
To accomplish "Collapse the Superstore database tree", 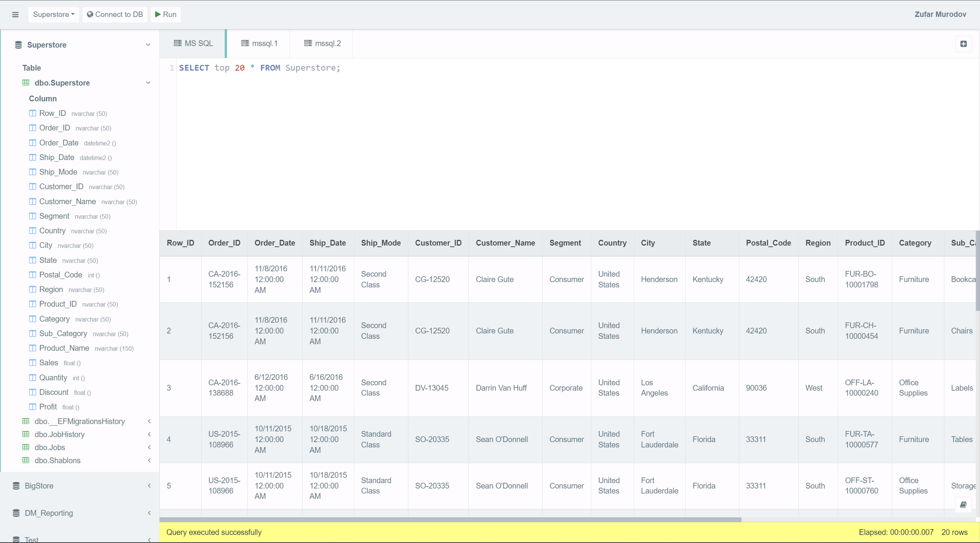I will coord(148,45).
